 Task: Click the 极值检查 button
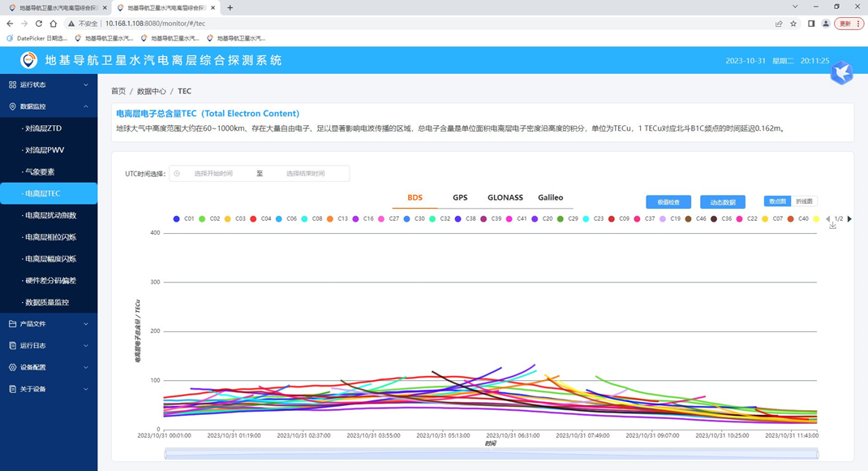[668, 202]
